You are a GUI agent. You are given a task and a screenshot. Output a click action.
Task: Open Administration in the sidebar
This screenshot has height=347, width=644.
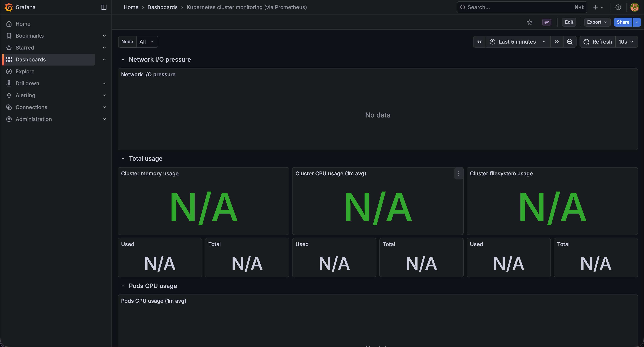pyautogui.click(x=34, y=119)
